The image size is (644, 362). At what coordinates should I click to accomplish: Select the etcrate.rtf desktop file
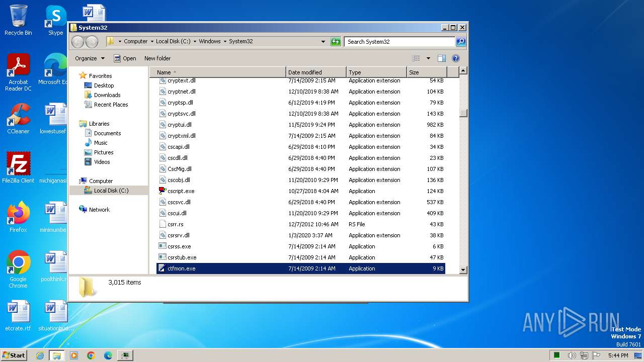coord(18,315)
